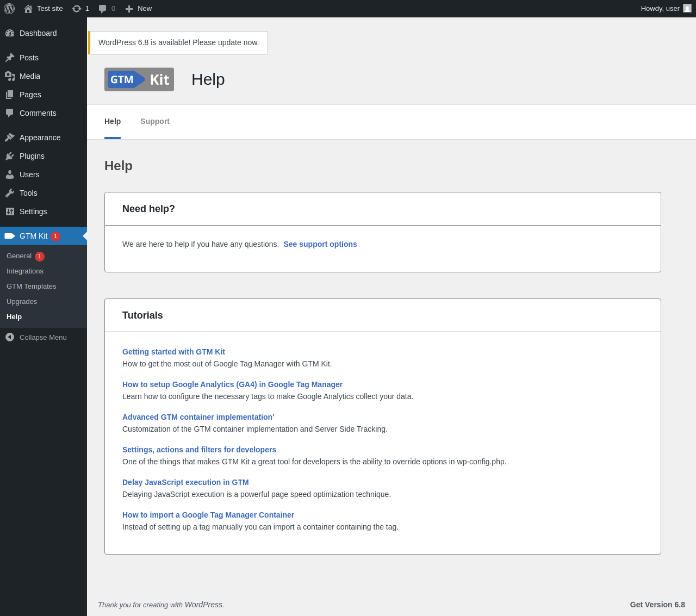This screenshot has width=696, height=616.
Task: Click the GTM Kit logo image
Action: coord(139,79)
